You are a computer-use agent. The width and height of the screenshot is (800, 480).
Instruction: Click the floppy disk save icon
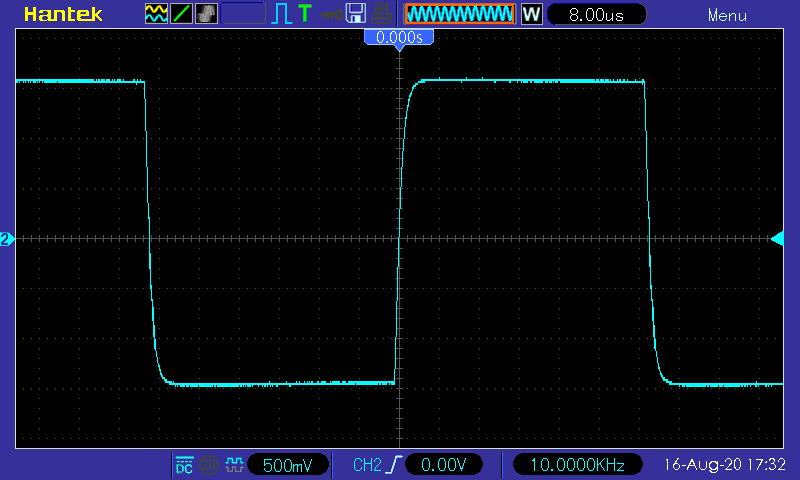356,14
